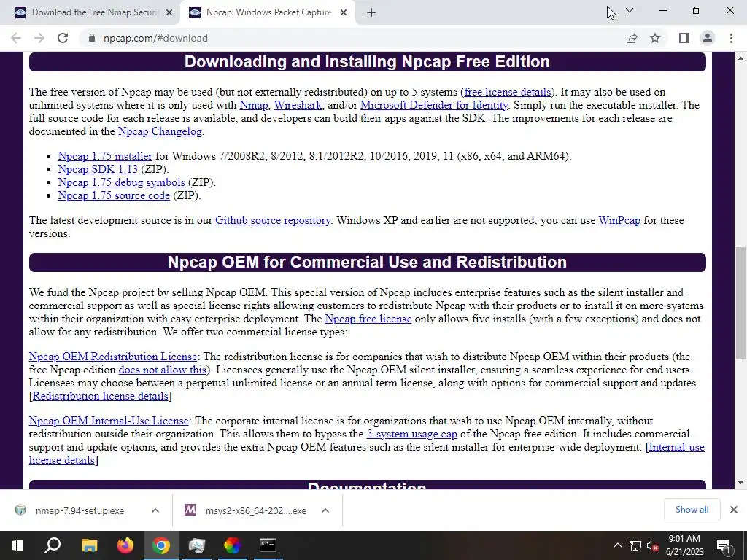The width and height of the screenshot is (747, 560).
Task: Open the free license details link
Action: pos(508,92)
